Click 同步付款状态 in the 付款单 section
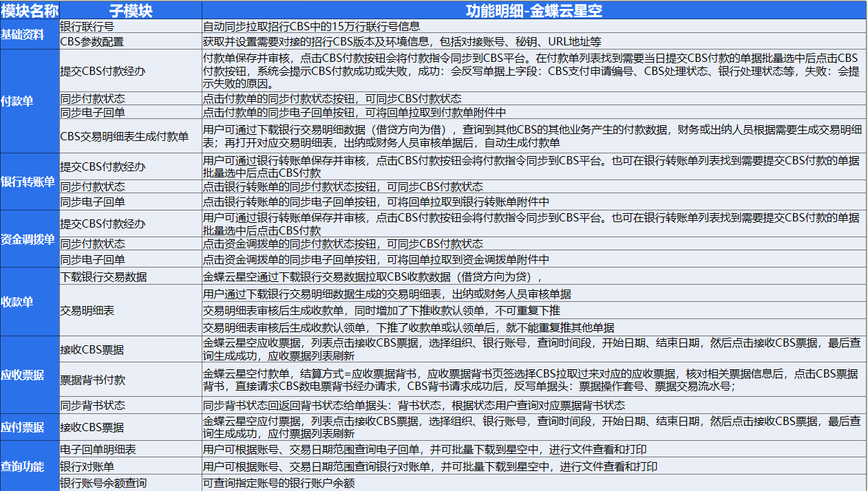Screen dimensions: 868x491 pyautogui.click(x=131, y=98)
